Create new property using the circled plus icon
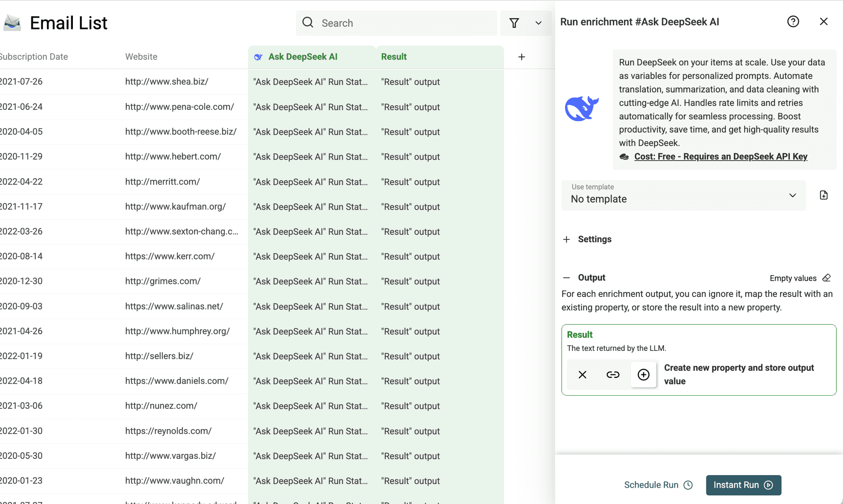The image size is (843, 504). pyautogui.click(x=643, y=375)
